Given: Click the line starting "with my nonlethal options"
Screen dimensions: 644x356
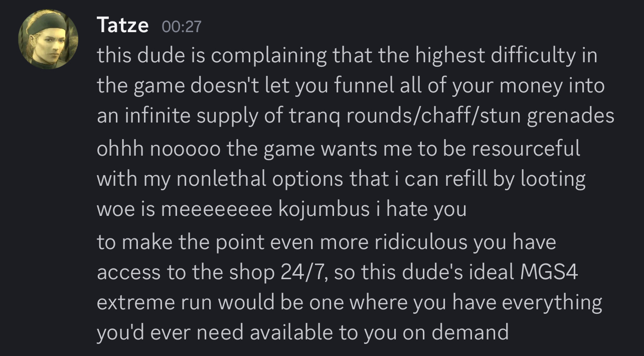Looking at the screenshot, I should [341, 179].
